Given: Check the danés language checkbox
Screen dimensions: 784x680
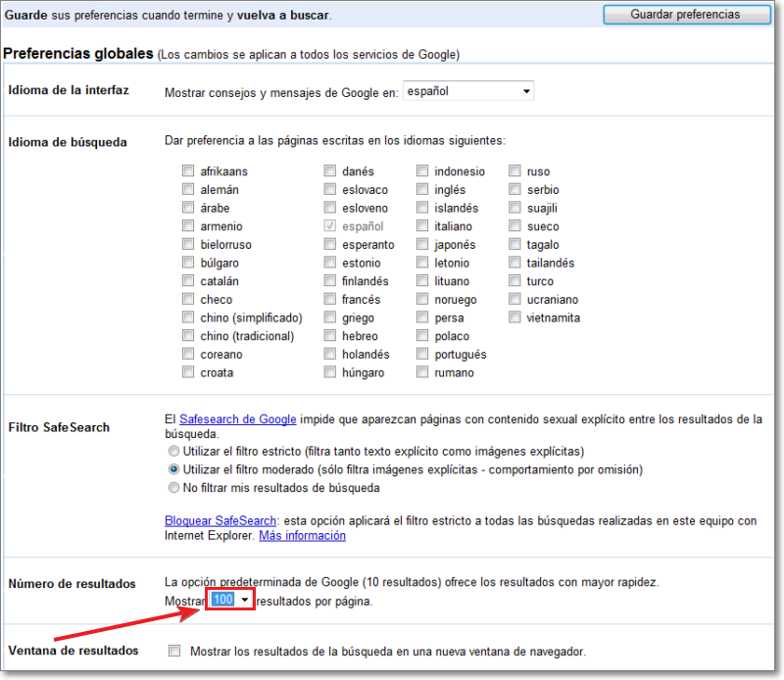Looking at the screenshot, I should coord(330,171).
